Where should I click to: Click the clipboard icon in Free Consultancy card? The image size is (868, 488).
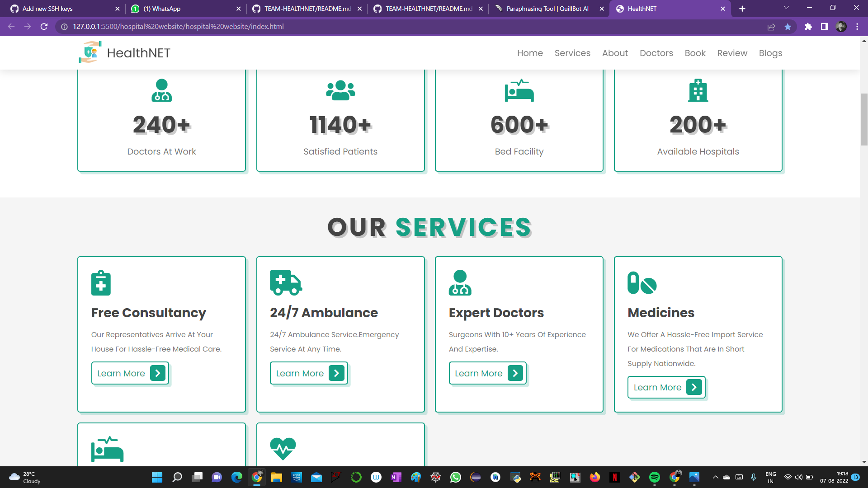pyautogui.click(x=100, y=282)
